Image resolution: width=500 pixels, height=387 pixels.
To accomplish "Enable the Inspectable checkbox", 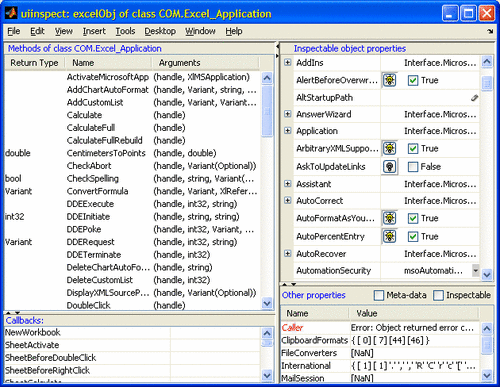I will 438,295.
